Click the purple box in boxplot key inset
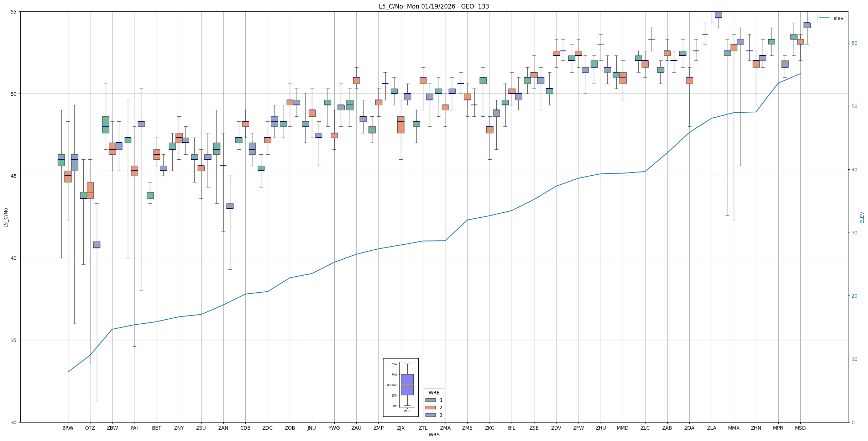 click(x=407, y=384)
